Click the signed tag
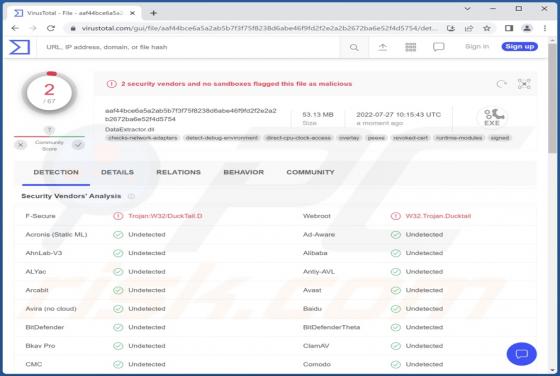Image resolution: width=560 pixels, height=376 pixels. pyautogui.click(x=500, y=138)
